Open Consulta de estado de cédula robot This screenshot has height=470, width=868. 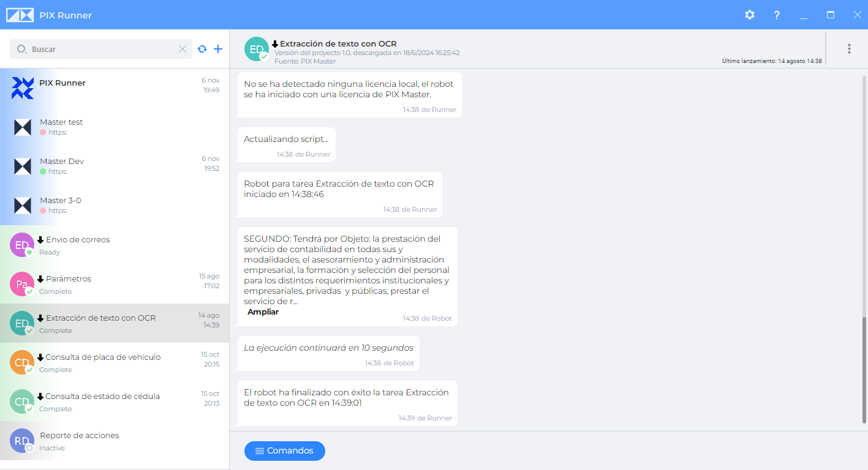[x=115, y=401]
